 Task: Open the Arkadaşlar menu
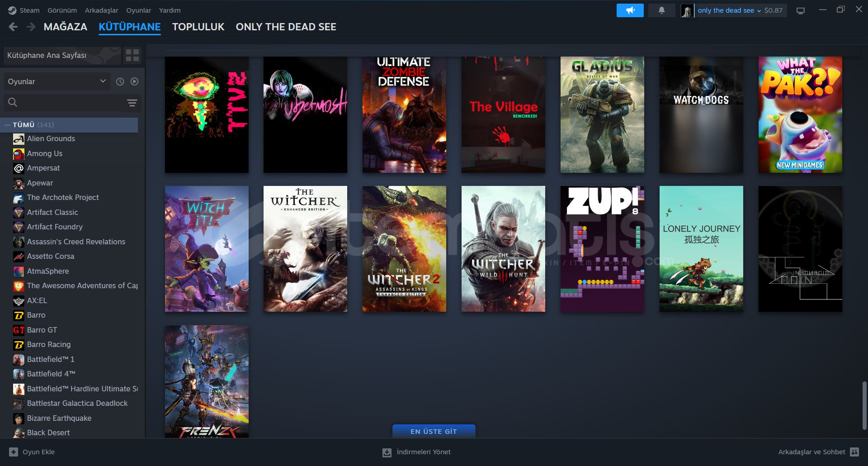coord(102,10)
